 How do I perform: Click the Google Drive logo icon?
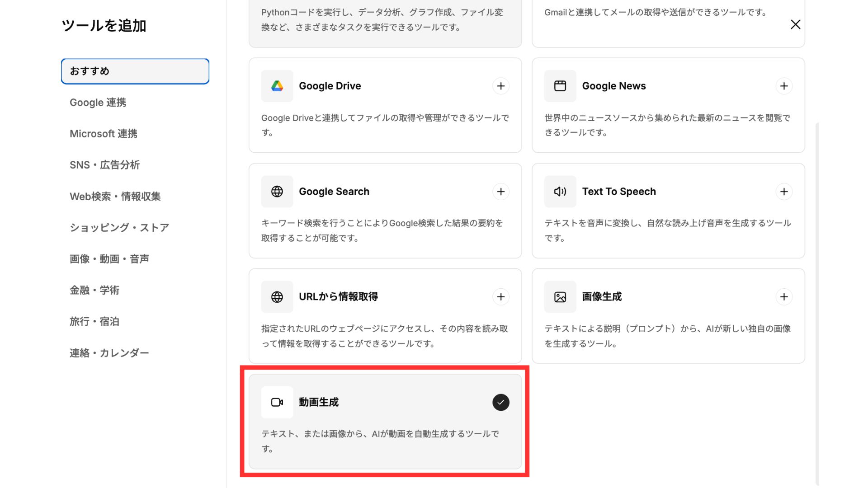tap(277, 86)
